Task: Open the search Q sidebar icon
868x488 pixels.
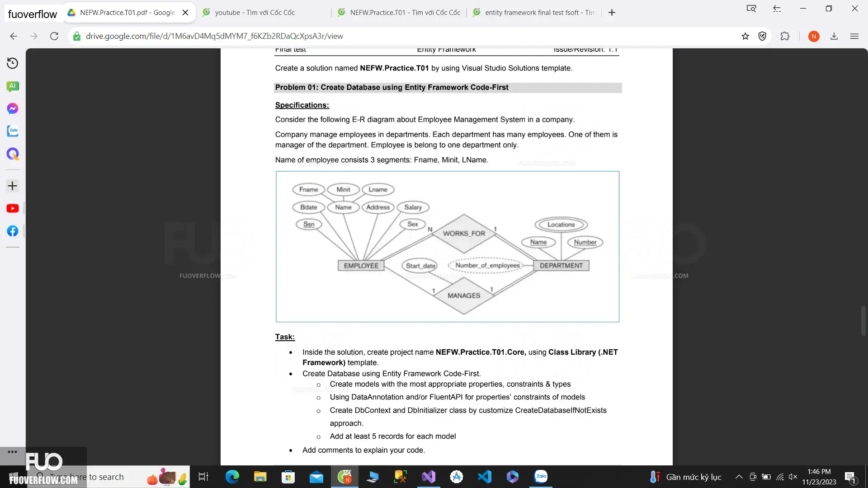Action: (x=13, y=154)
